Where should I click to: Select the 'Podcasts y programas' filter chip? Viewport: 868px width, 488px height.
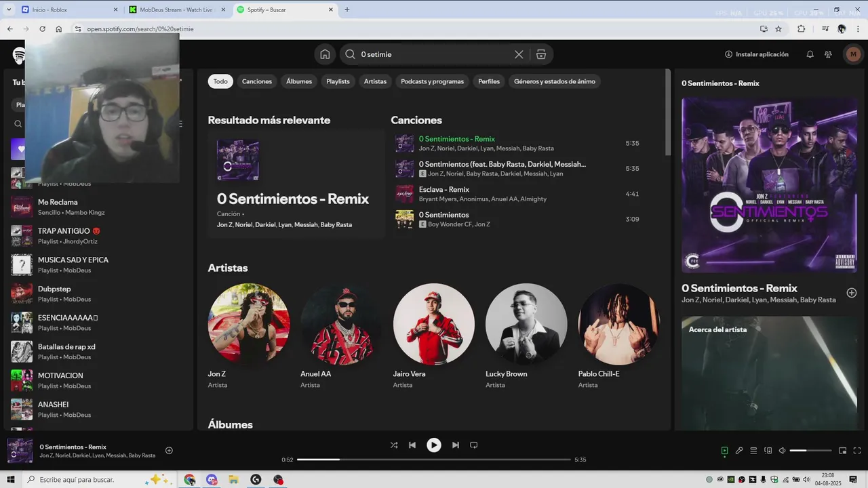(x=432, y=81)
